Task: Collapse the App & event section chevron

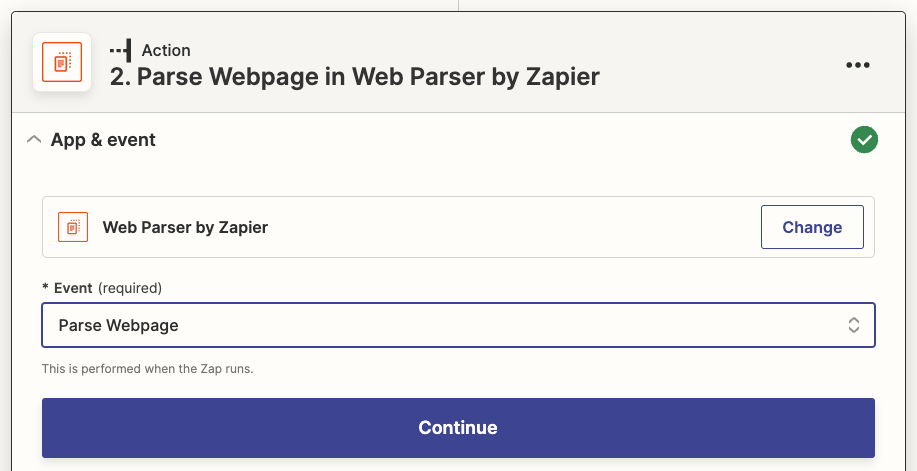Action: pyautogui.click(x=35, y=140)
